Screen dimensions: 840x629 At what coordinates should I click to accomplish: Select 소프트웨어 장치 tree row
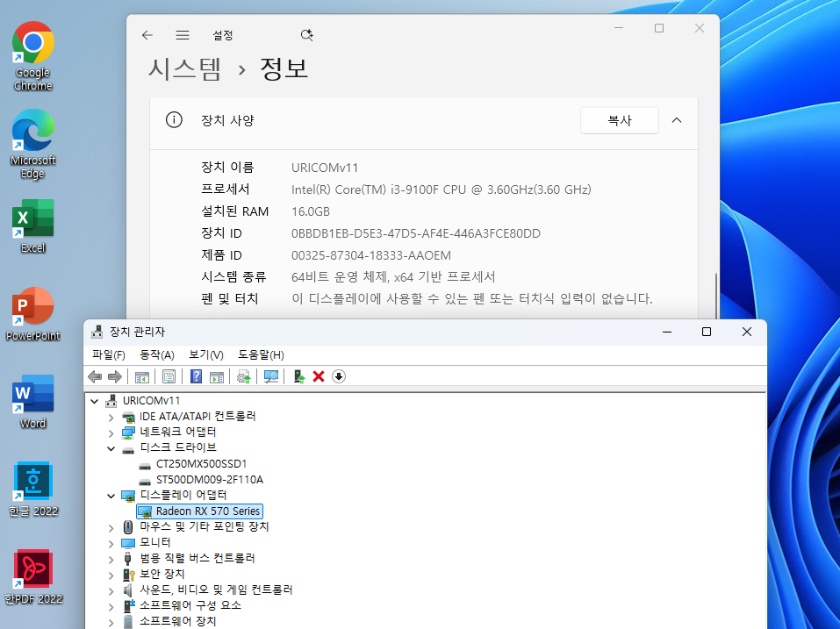point(177,621)
